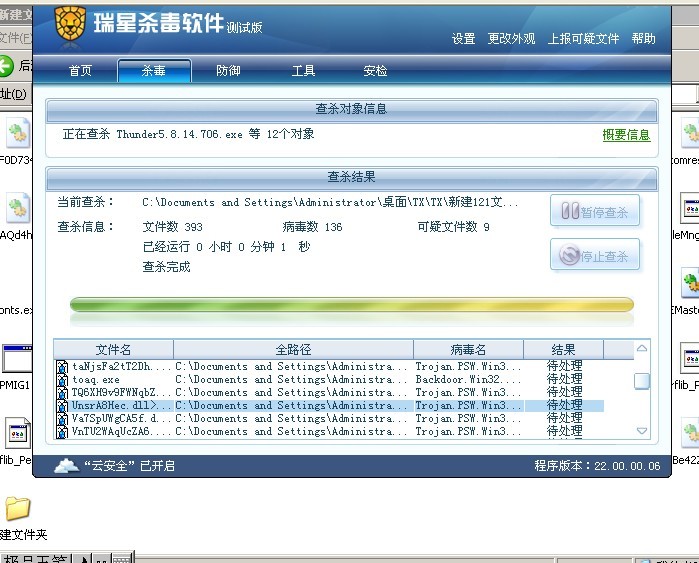
Task: Click 更改外观 to change skin
Action: 511,39
